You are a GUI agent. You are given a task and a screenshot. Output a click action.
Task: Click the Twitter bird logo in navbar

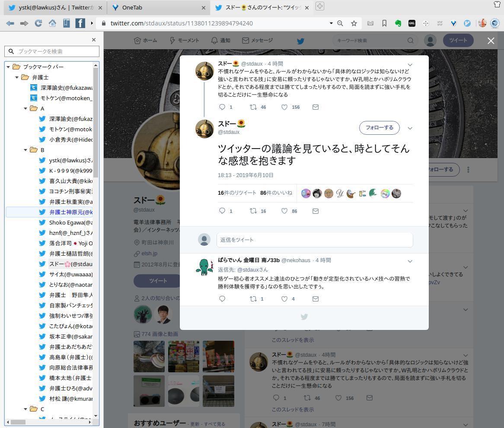300,41
